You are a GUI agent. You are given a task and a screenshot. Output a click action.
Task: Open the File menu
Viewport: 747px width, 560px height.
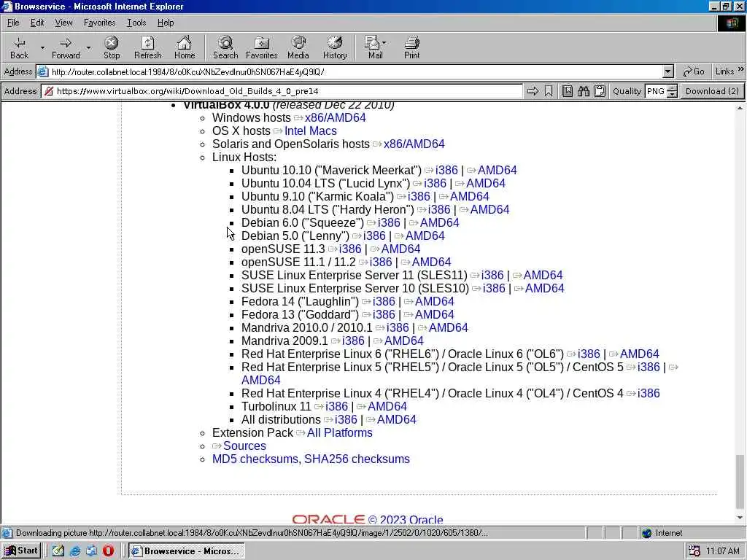click(13, 23)
